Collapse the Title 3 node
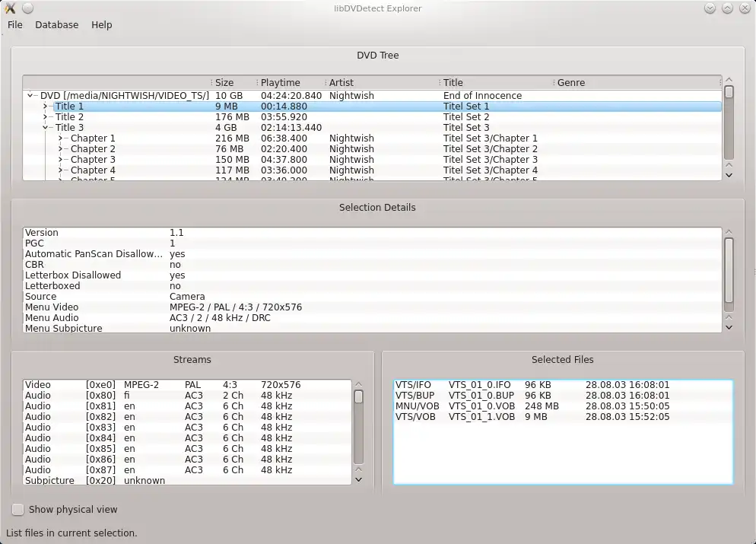The width and height of the screenshot is (756, 544). tap(46, 127)
